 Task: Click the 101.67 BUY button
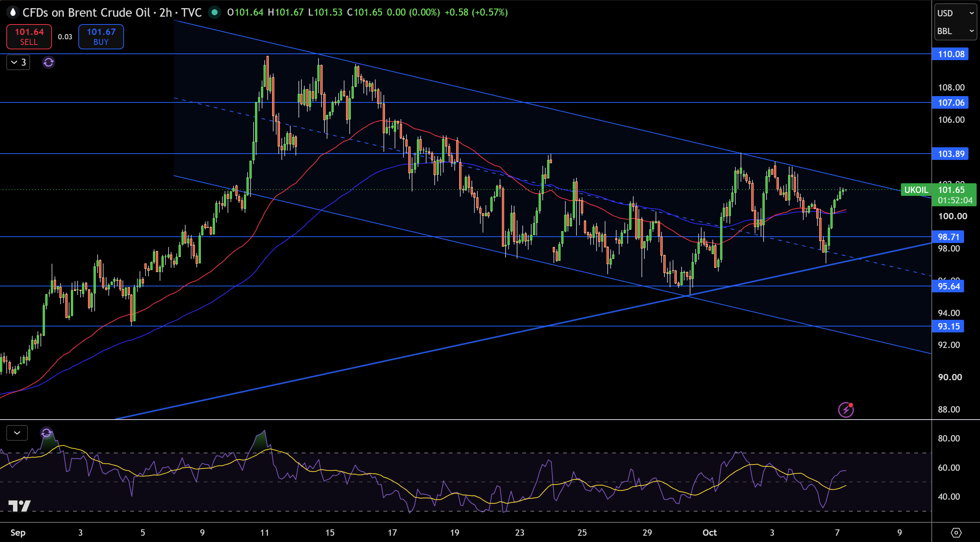(x=101, y=36)
